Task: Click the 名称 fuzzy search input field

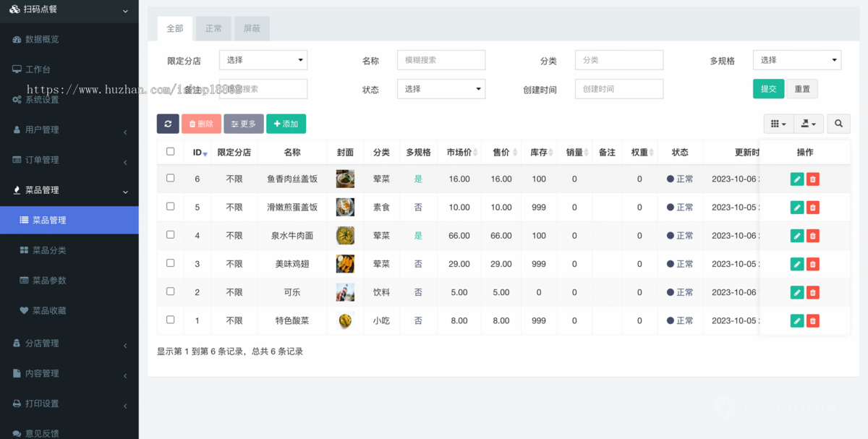Action: click(x=441, y=60)
